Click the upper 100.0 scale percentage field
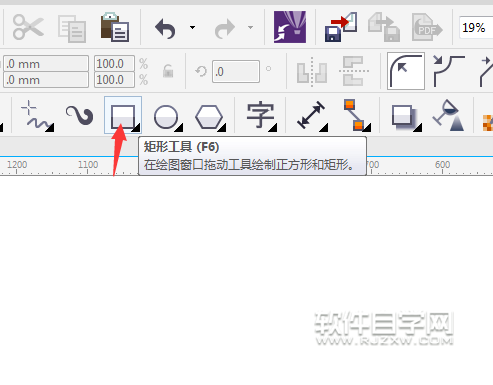Image resolution: width=493 pixels, height=385 pixels. pyautogui.click(x=114, y=63)
